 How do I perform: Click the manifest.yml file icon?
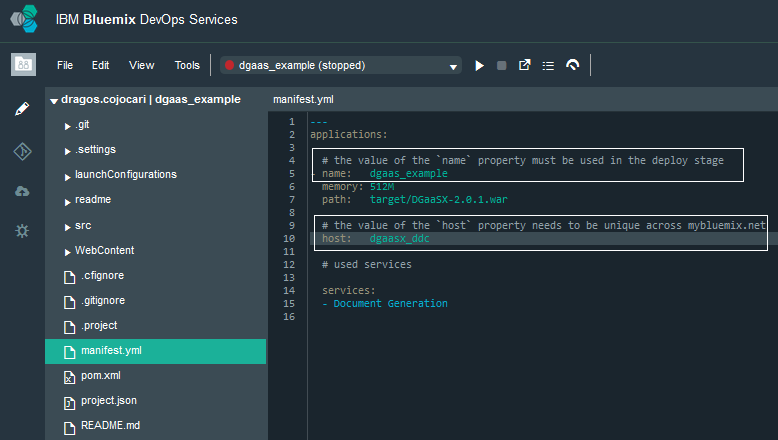tap(69, 352)
